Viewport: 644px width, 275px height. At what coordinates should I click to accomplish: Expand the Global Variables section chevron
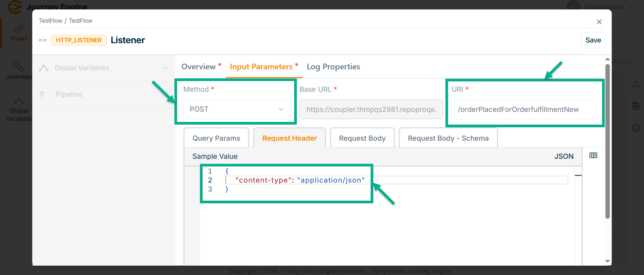165,68
